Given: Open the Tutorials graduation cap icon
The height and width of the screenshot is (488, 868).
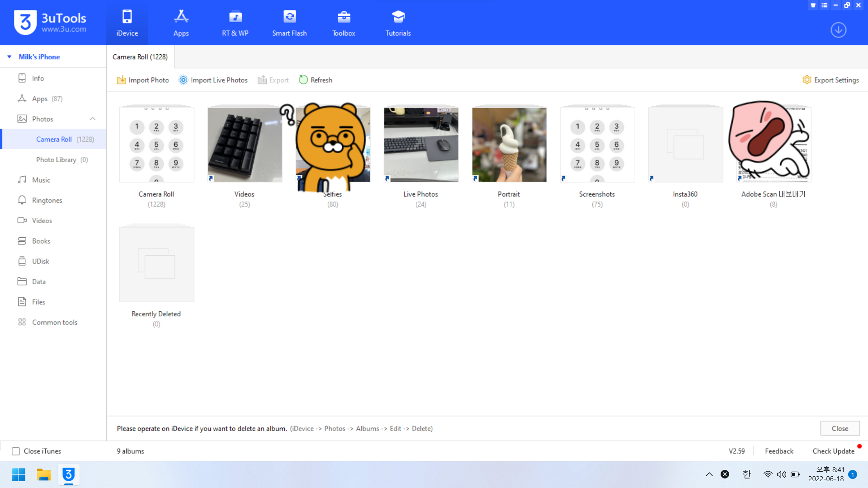Looking at the screenshot, I should click(398, 17).
